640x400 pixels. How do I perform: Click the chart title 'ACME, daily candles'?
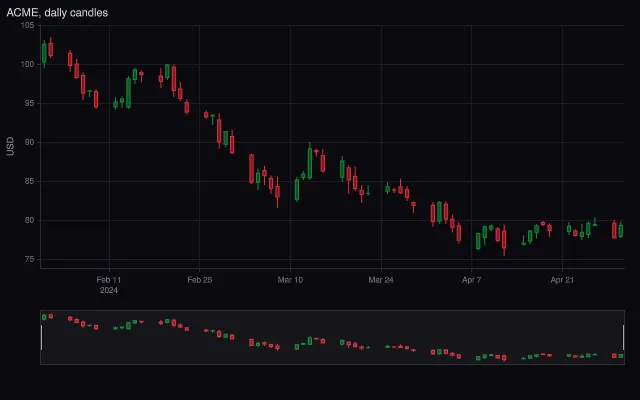pos(57,13)
